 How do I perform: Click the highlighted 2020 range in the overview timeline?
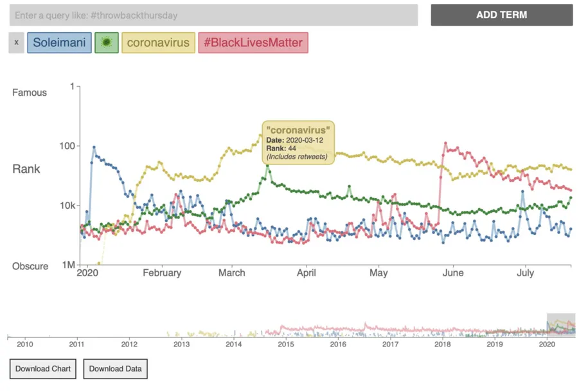click(560, 325)
